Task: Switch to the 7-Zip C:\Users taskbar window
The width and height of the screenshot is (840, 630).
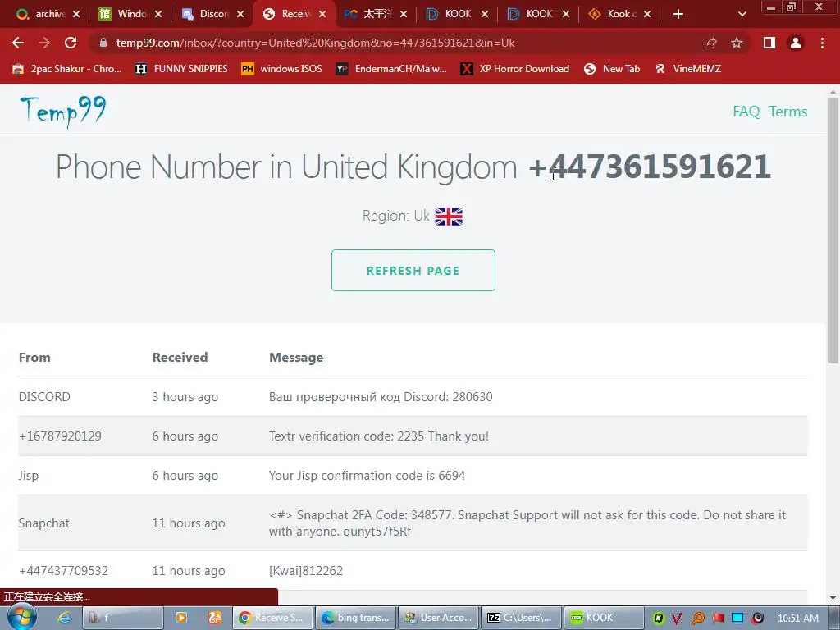Action: point(521,618)
